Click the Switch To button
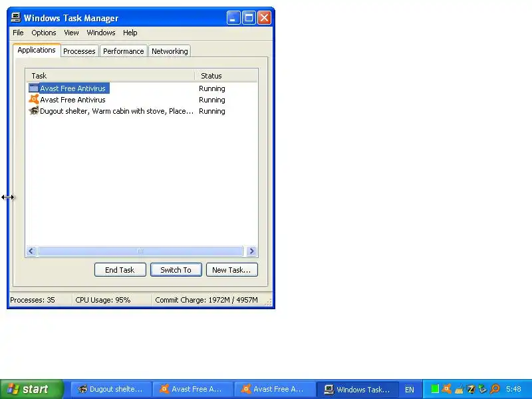532x399 pixels. click(x=176, y=270)
